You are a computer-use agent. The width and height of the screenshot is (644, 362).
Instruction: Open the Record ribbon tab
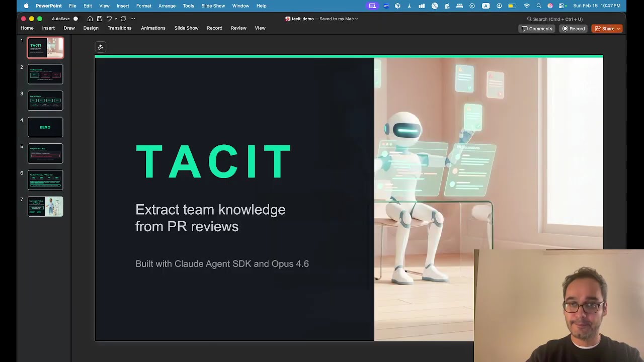214,28
